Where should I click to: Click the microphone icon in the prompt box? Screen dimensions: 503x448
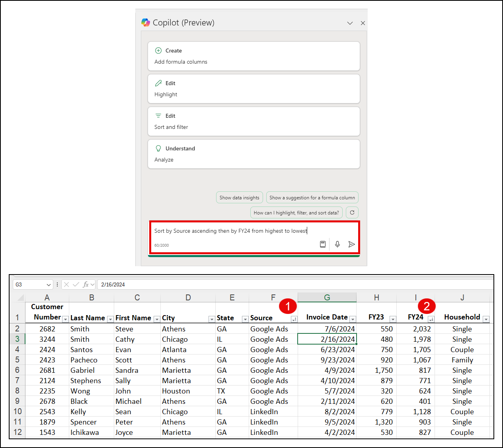337,244
